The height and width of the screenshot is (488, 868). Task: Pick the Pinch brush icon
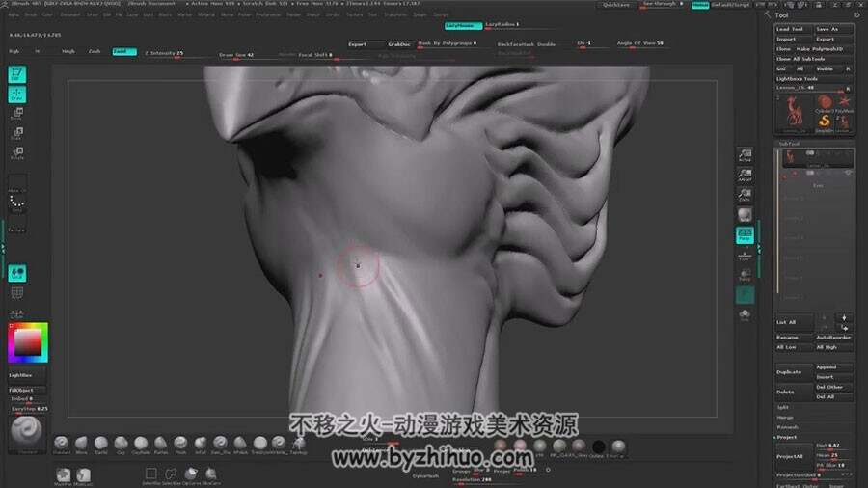tap(180, 444)
